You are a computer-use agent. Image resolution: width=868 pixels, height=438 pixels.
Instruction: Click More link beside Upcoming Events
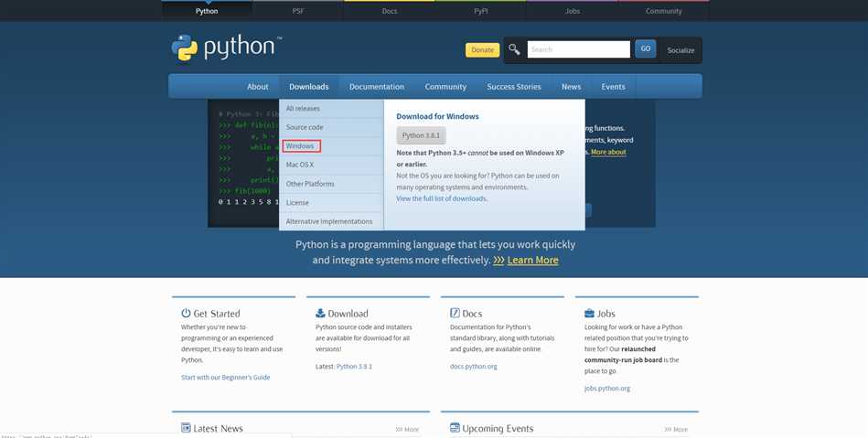676,429
